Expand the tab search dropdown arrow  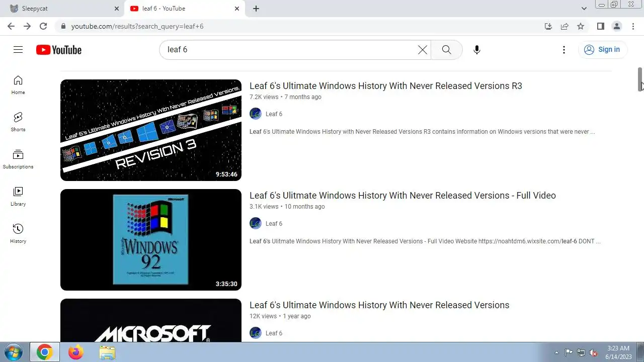[584, 9]
